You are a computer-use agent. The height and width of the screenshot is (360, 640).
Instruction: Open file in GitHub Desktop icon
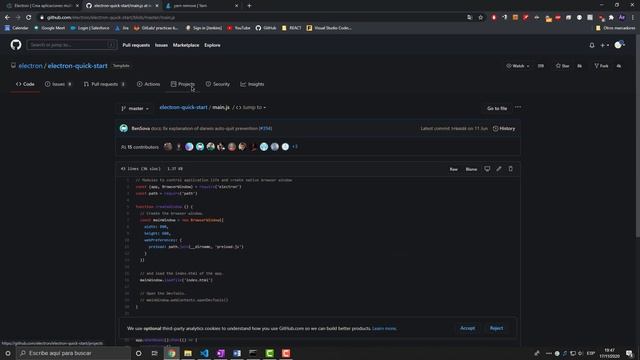(487, 169)
